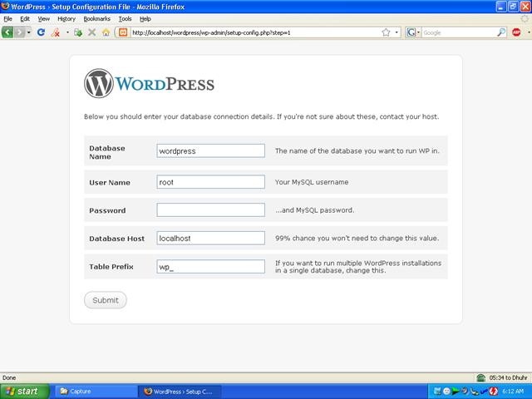Open the Tools menu
This screenshot has width=532, height=399.
(x=125, y=19)
